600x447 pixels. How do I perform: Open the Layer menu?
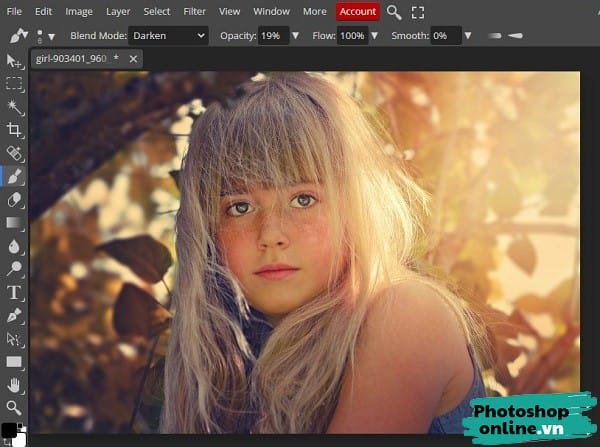coord(118,12)
